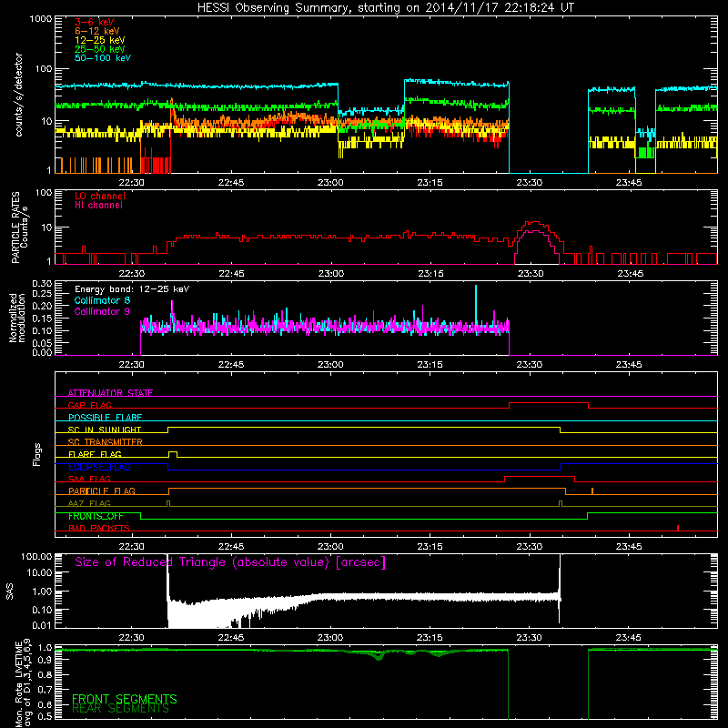Click the BAD PACKETS flag label

point(99,528)
